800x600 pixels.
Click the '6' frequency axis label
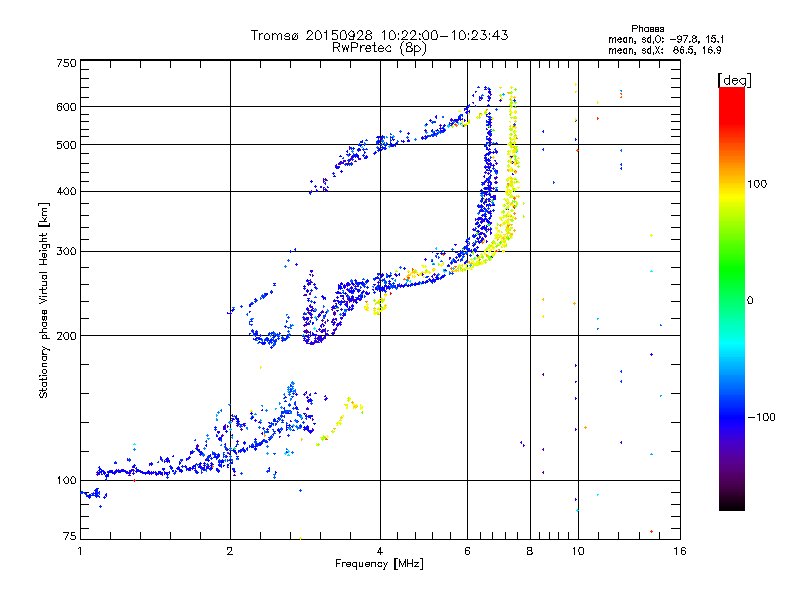(467, 551)
